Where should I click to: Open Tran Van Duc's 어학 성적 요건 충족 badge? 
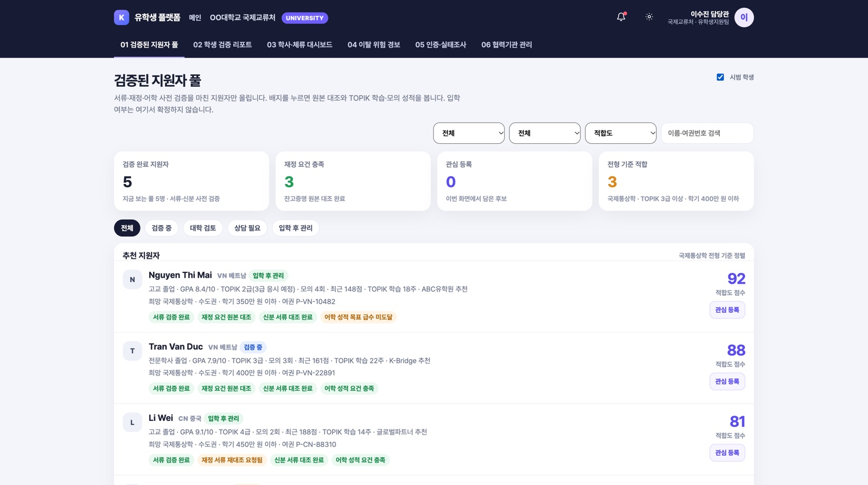(x=349, y=388)
